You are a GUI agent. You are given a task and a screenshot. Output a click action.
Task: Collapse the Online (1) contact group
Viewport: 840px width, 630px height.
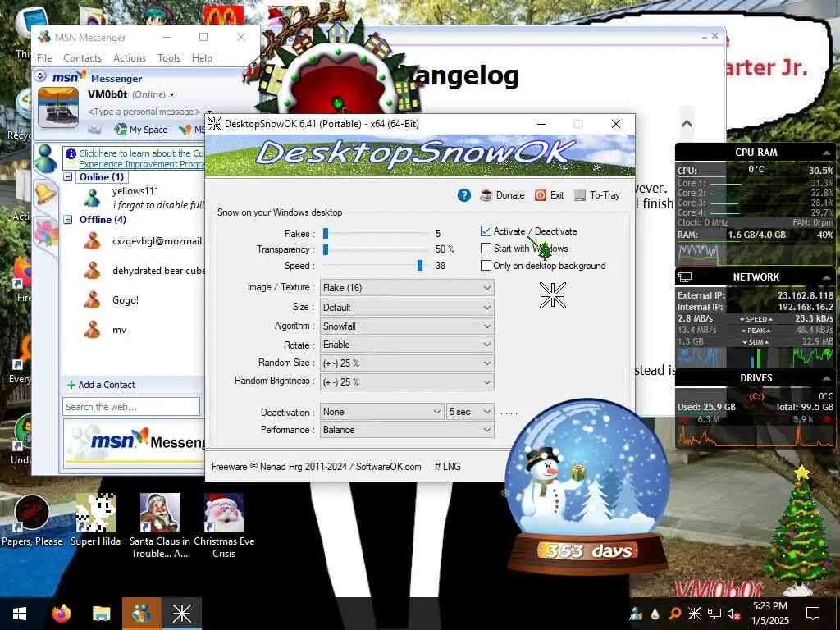pyautogui.click(x=68, y=177)
